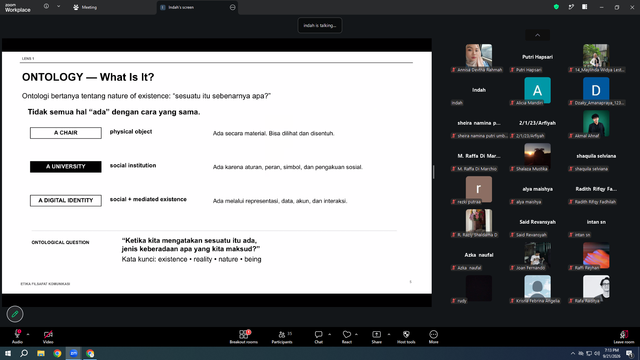The height and width of the screenshot is (360, 640).
Task: Open Windows notification center
Action: pos(630,353)
